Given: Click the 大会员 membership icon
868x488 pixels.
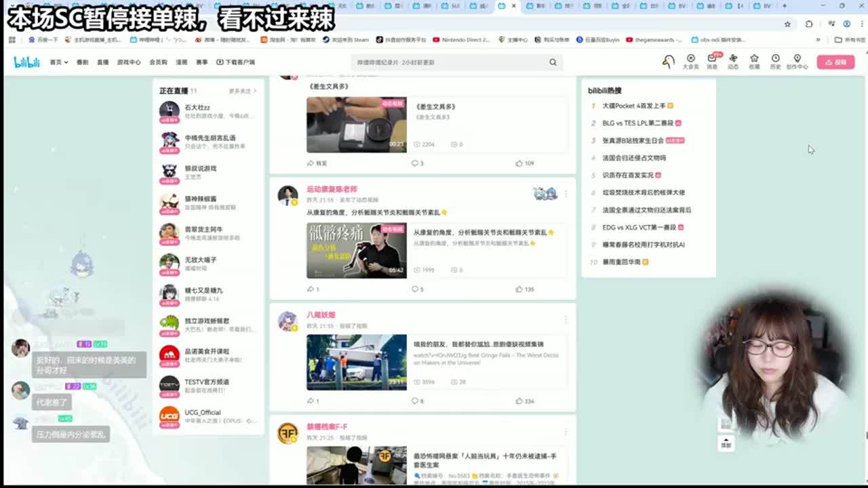Looking at the screenshot, I should tap(690, 61).
